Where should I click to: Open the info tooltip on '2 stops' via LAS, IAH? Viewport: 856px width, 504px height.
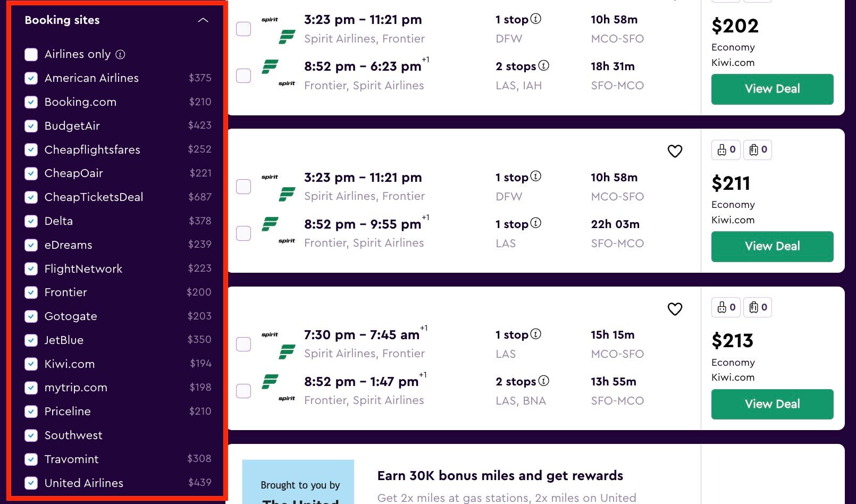pos(544,65)
